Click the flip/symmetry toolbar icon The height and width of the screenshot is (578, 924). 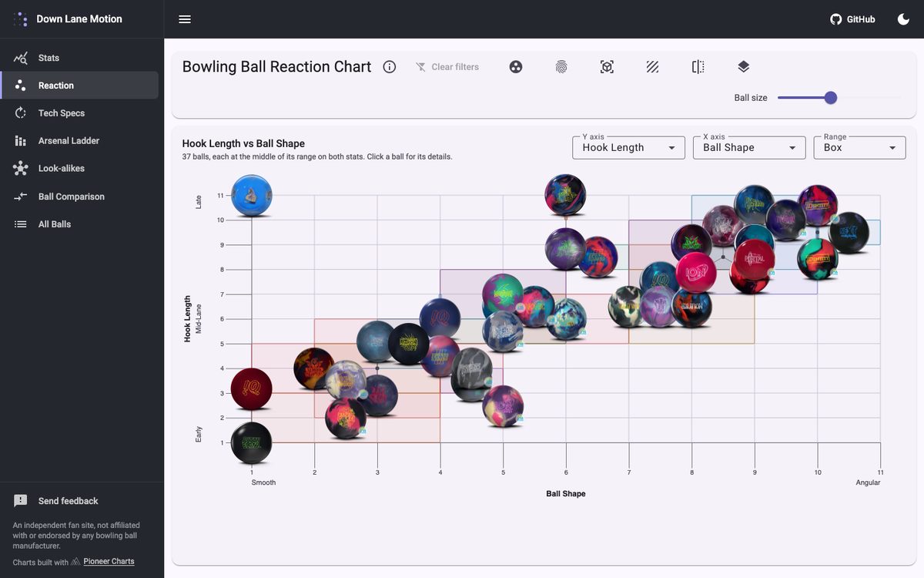tap(698, 67)
